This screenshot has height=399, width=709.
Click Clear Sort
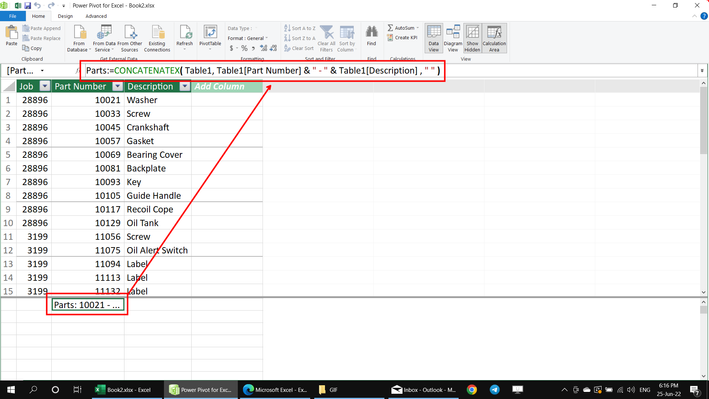(299, 48)
